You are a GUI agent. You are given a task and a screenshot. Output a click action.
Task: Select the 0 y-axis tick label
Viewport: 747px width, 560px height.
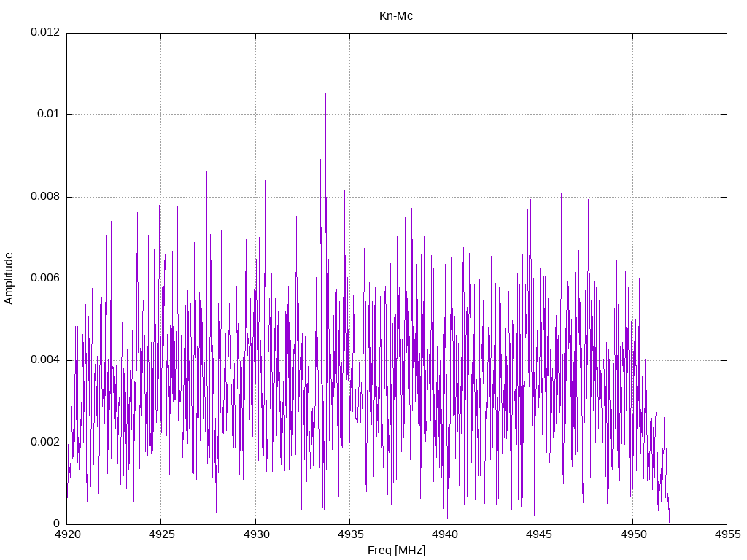pos(57,524)
